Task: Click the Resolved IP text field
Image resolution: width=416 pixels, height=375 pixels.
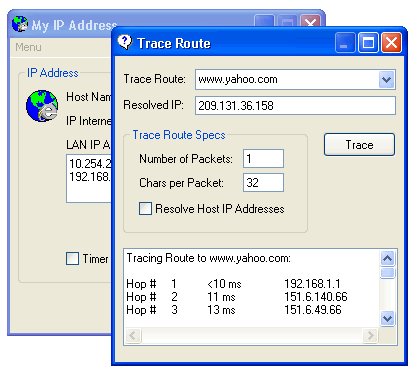Action: pyautogui.click(x=295, y=106)
